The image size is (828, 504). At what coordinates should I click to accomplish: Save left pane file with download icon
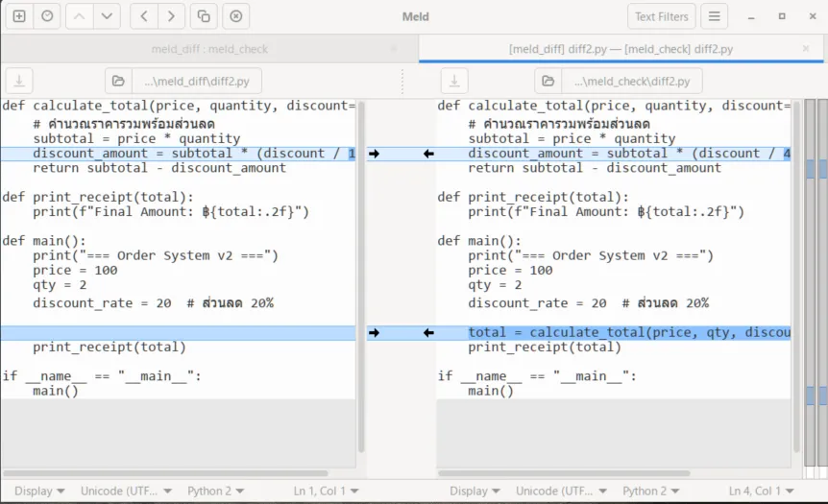[x=19, y=81]
